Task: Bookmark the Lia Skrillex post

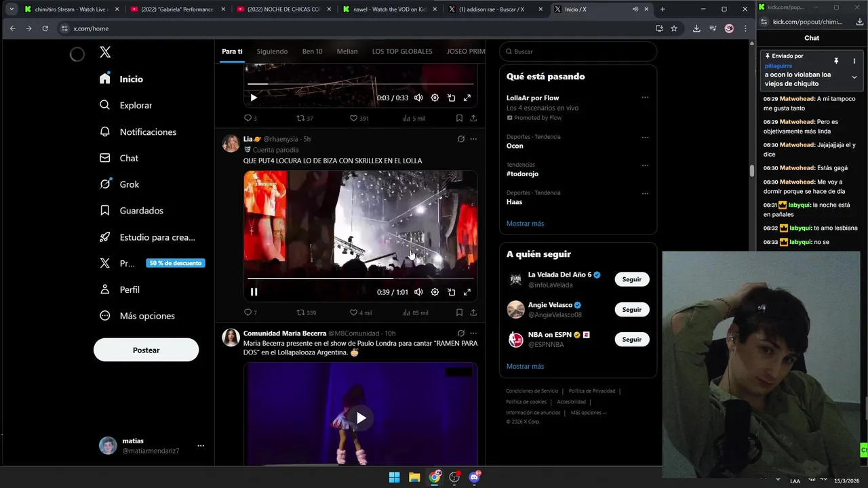Action: tap(459, 312)
